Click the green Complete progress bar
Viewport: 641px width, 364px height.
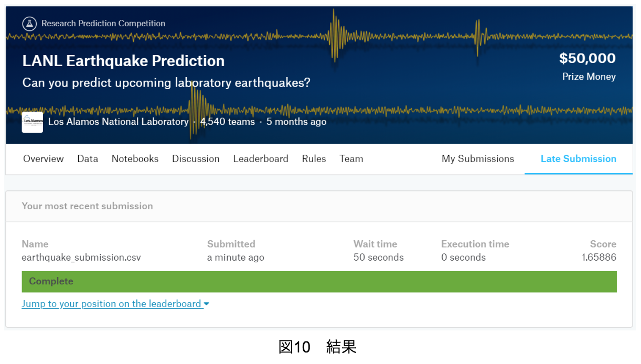319,282
